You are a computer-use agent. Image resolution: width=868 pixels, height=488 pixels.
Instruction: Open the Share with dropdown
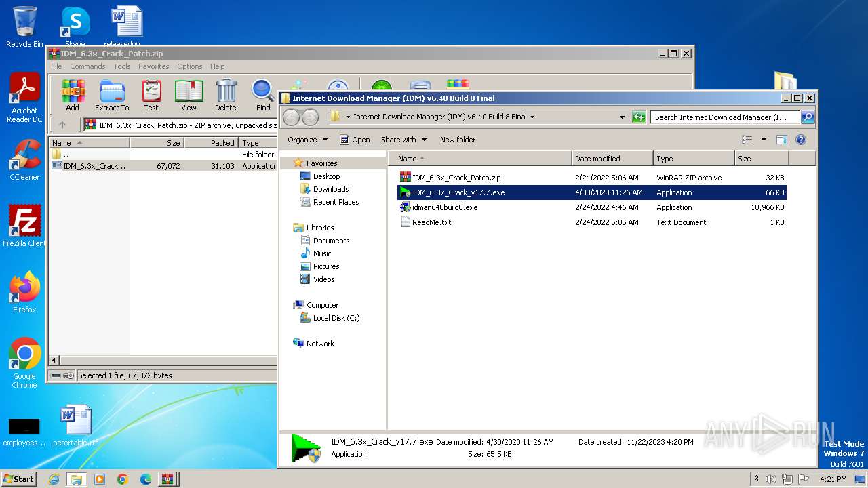click(x=404, y=140)
